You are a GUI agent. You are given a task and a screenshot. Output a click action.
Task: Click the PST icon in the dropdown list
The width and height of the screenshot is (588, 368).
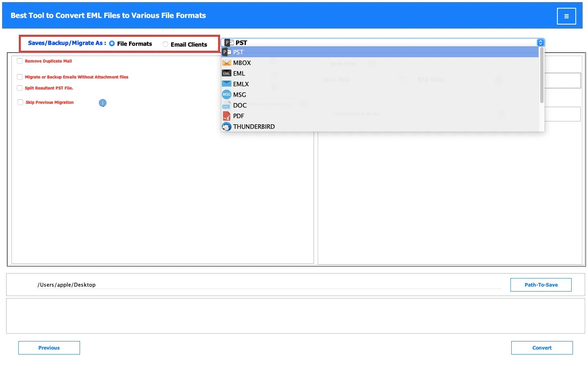227,52
